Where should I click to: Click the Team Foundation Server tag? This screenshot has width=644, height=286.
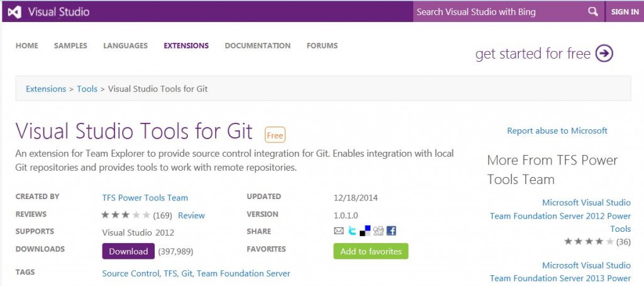243,273
